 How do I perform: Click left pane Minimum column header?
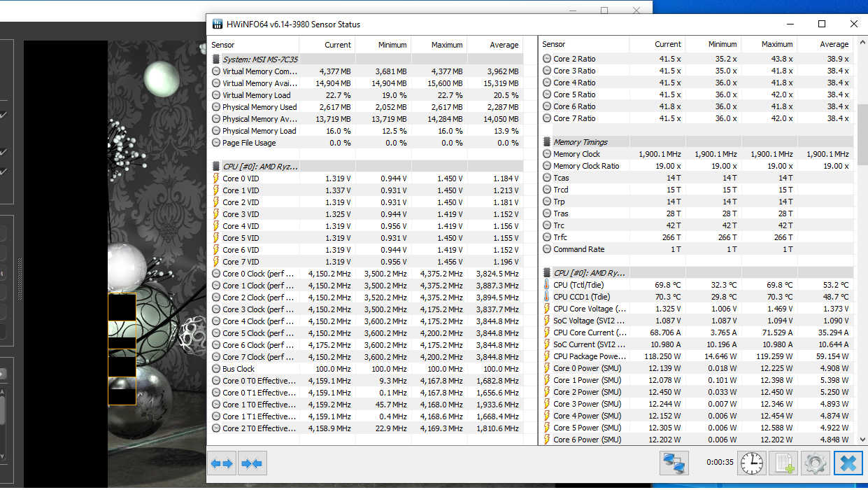tap(383, 44)
